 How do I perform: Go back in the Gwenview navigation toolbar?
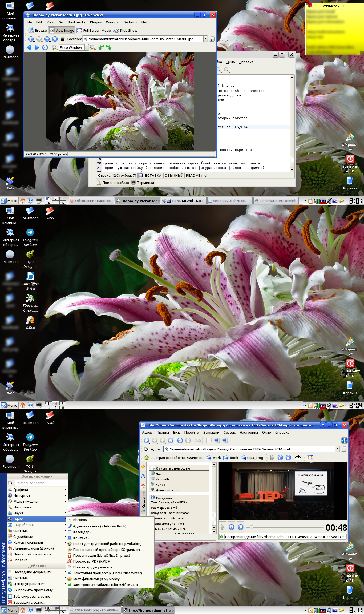click(x=31, y=39)
